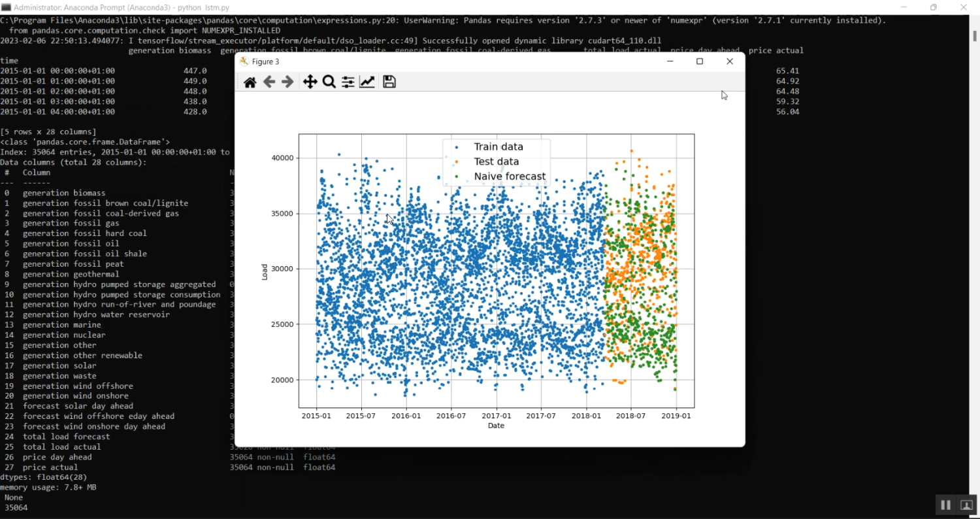Maximize the Figure 3 window
This screenshot has height=519, width=980.
click(x=699, y=61)
